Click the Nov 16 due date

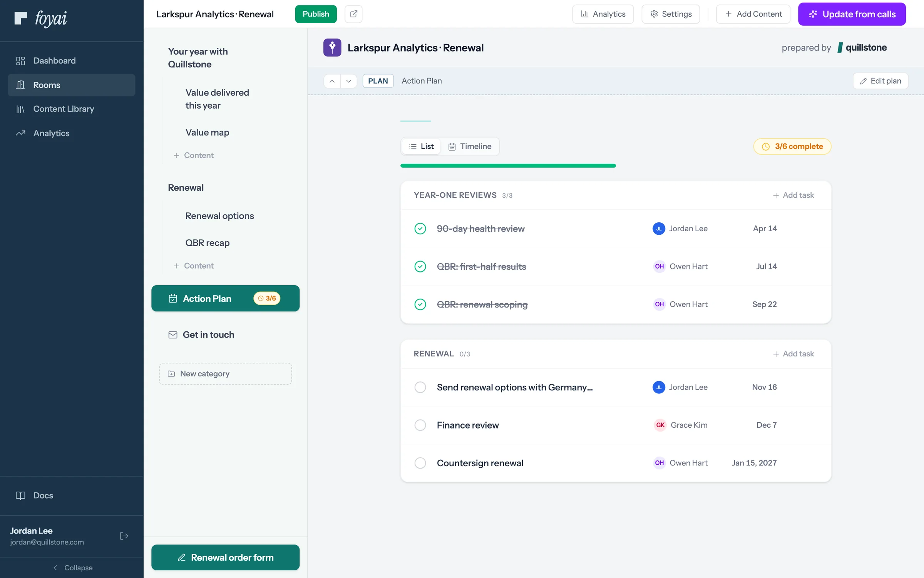(764, 387)
